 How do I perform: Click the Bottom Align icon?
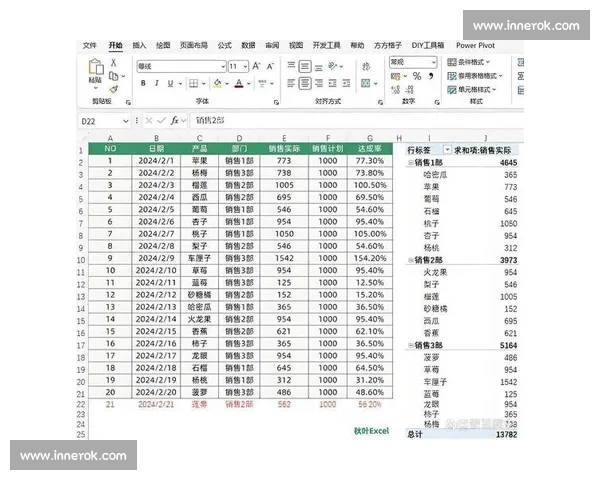point(319,67)
